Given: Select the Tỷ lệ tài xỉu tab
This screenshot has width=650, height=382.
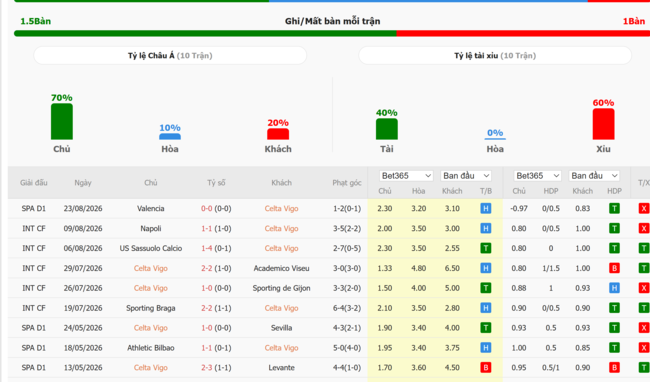Looking at the screenshot, I should pos(495,56).
